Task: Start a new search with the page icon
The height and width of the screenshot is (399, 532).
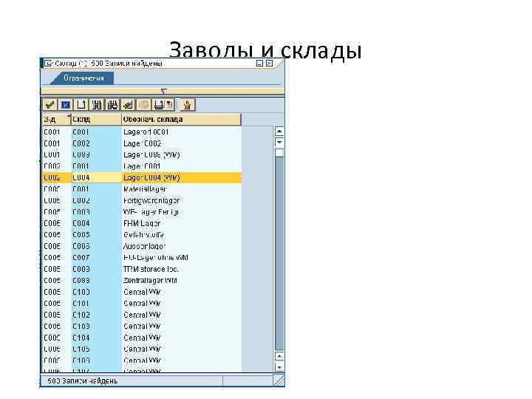Action: (81, 105)
